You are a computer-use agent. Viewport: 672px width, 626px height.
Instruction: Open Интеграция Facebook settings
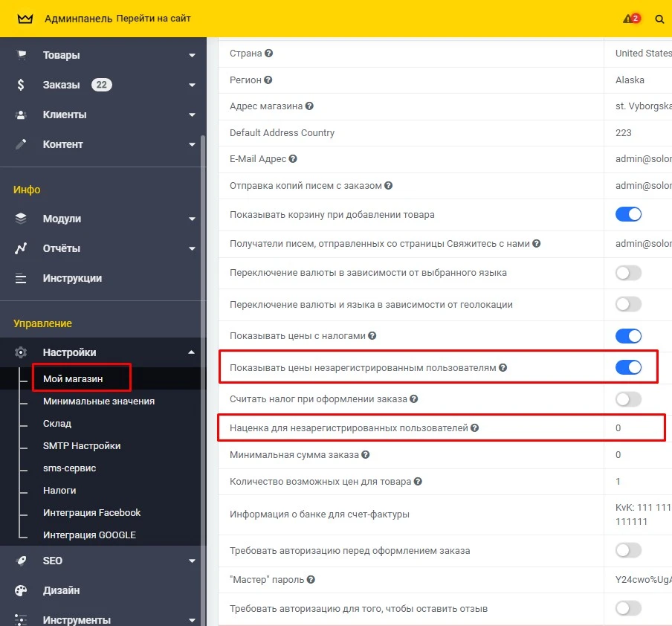91,512
